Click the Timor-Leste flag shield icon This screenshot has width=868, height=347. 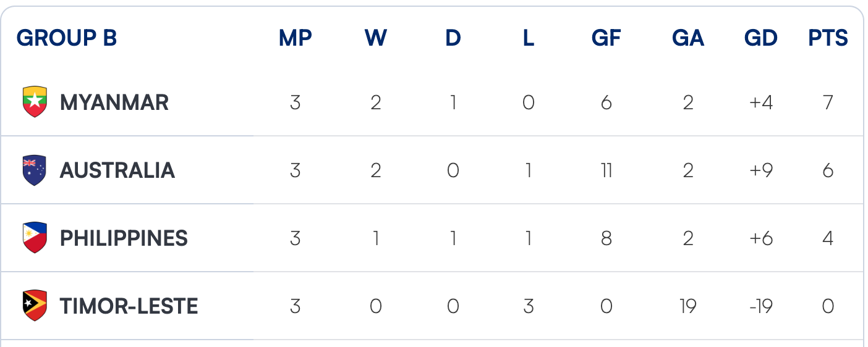[x=35, y=306]
